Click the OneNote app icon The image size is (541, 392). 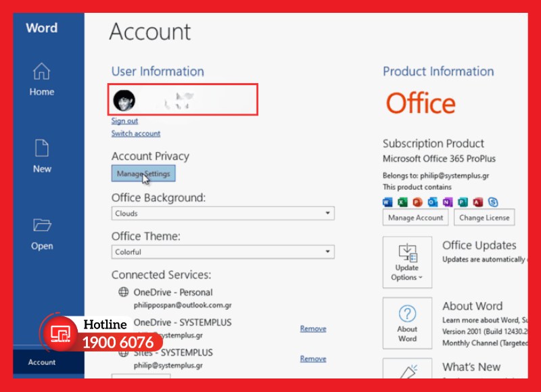[x=448, y=202]
